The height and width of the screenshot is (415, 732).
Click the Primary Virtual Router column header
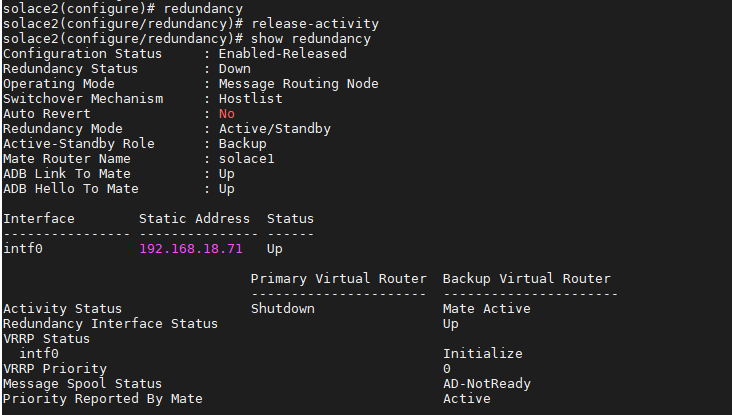338,278
